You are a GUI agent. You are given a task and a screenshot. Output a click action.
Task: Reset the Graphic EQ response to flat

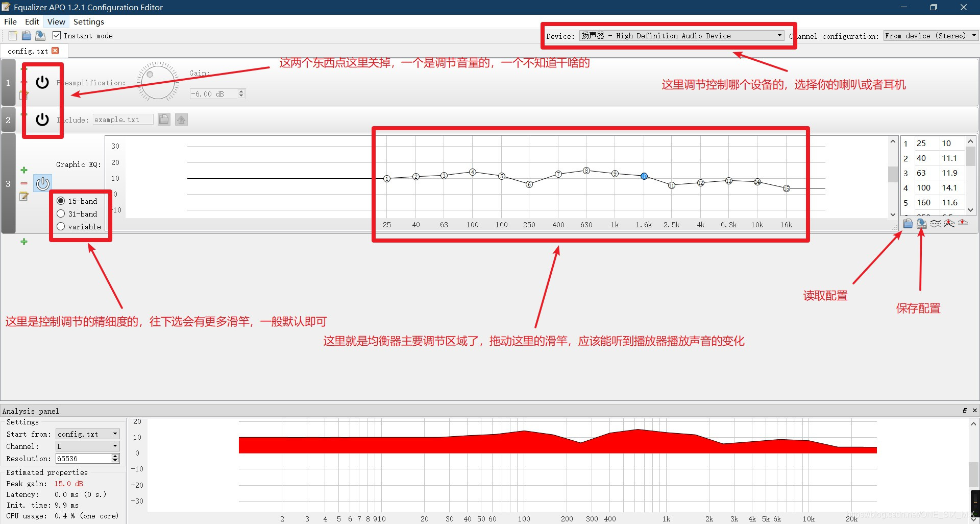[963, 223]
